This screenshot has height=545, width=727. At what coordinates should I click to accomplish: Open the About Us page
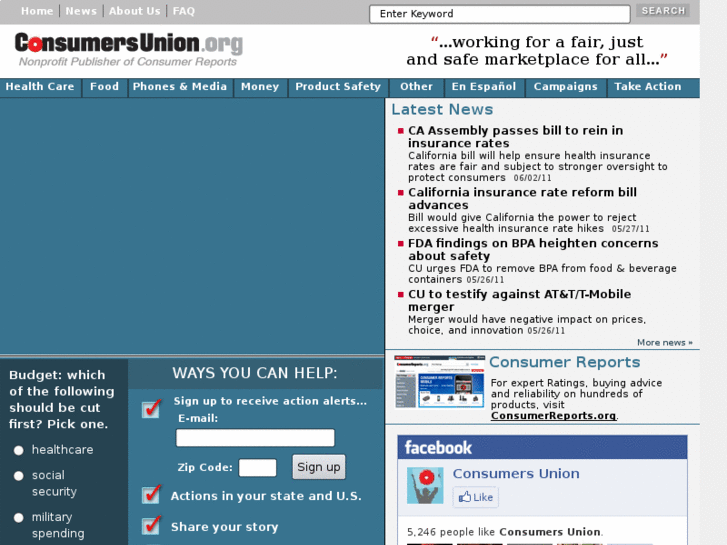point(134,11)
